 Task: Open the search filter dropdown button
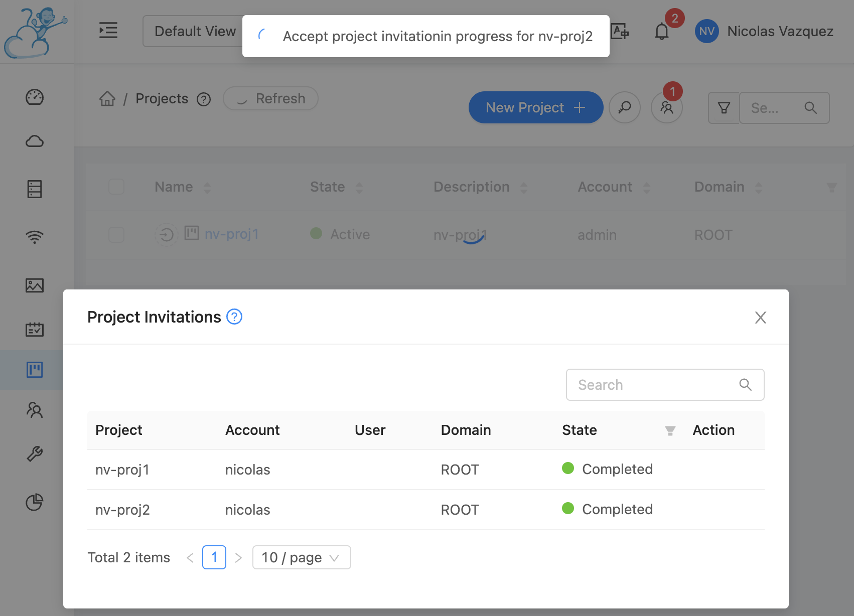tap(724, 108)
